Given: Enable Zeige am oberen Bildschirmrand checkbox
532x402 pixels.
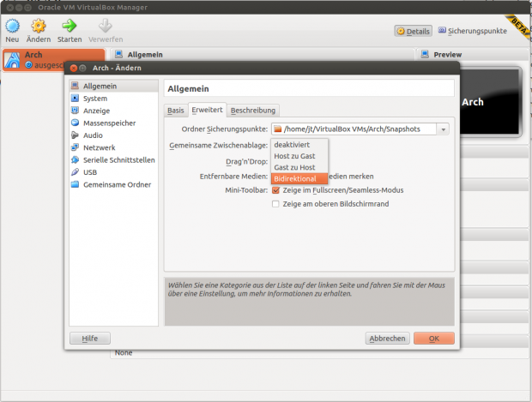Looking at the screenshot, I should 276,204.
